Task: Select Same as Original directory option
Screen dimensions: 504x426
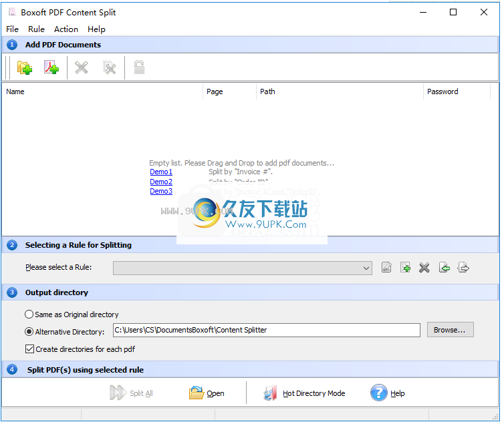Action: [29, 314]
